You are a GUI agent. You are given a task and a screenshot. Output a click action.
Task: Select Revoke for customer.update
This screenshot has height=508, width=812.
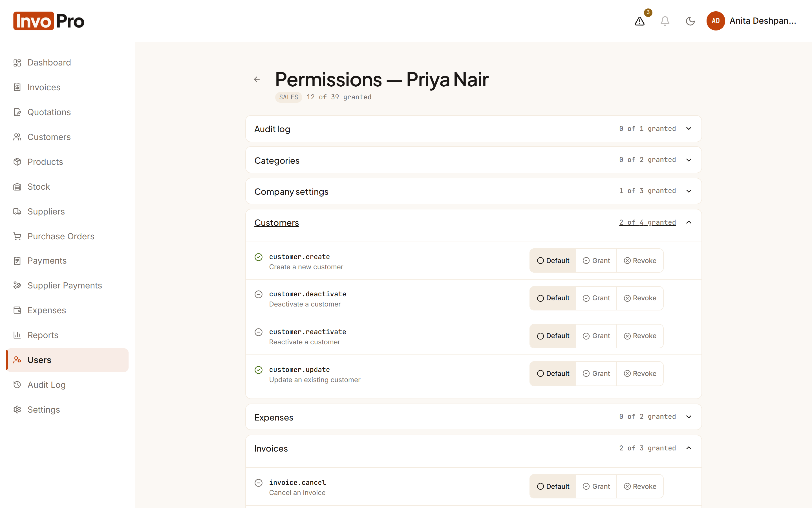pyautogui.click(x=640, y=374)
